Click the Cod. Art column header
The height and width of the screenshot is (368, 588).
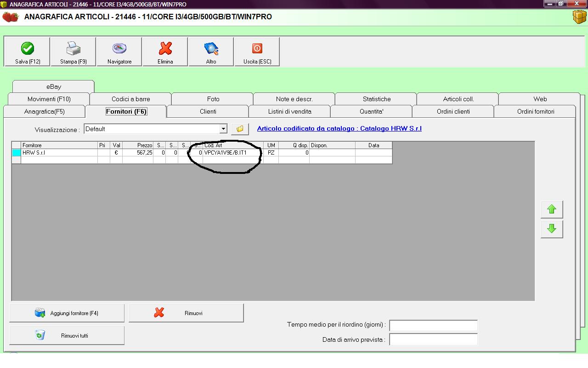(233, 145)
